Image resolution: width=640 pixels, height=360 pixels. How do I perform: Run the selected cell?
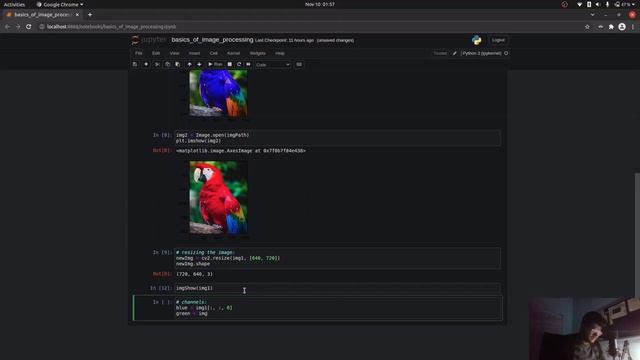[x=215, y=64]
